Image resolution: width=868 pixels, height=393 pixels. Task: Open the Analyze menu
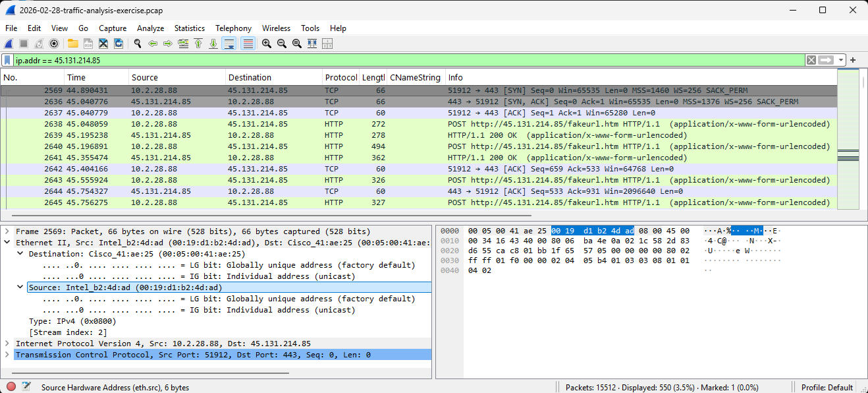(x=150, y=28)
